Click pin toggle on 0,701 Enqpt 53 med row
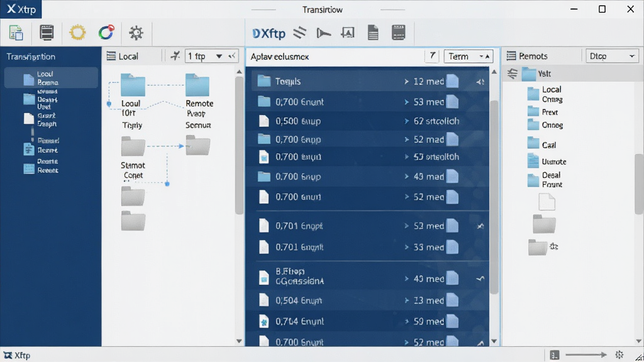 480,226
